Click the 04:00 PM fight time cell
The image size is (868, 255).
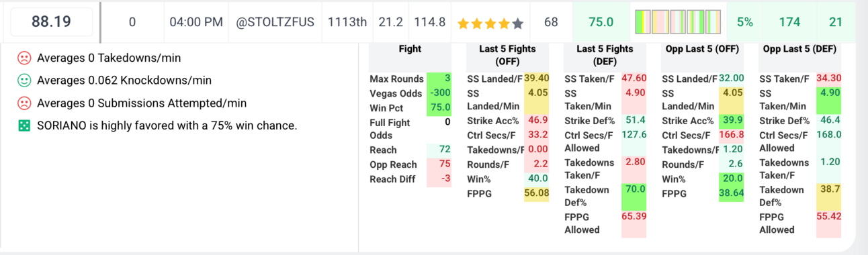point(196,22)
